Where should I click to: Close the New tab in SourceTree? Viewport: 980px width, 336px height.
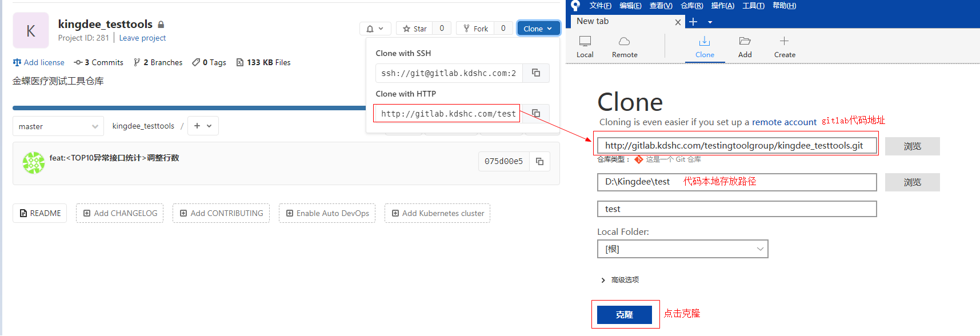(x=678, y=22)
